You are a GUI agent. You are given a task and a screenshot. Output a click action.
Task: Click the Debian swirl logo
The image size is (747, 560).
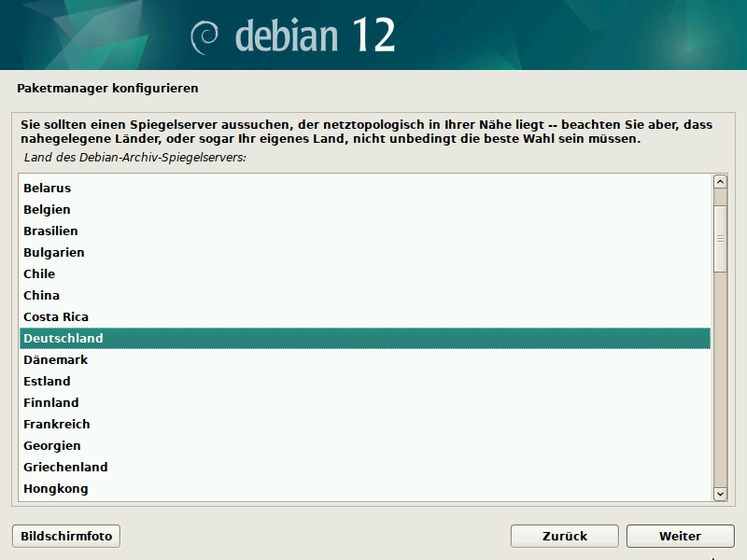click(x=204, y=36)
